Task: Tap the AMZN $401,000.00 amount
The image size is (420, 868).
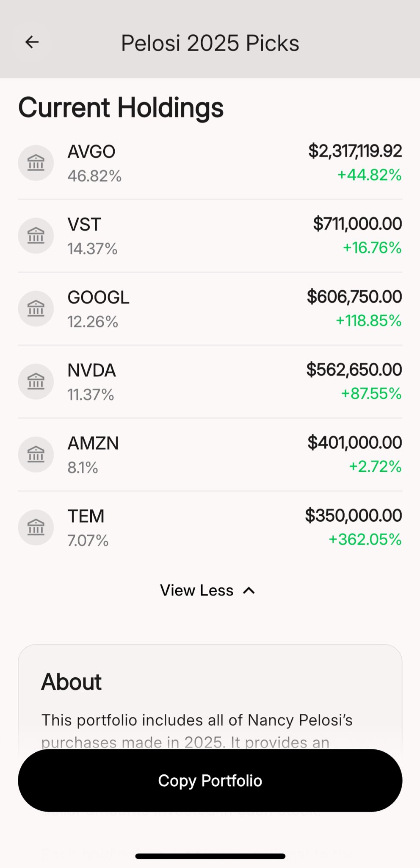Action: click(x=354, y=442)
